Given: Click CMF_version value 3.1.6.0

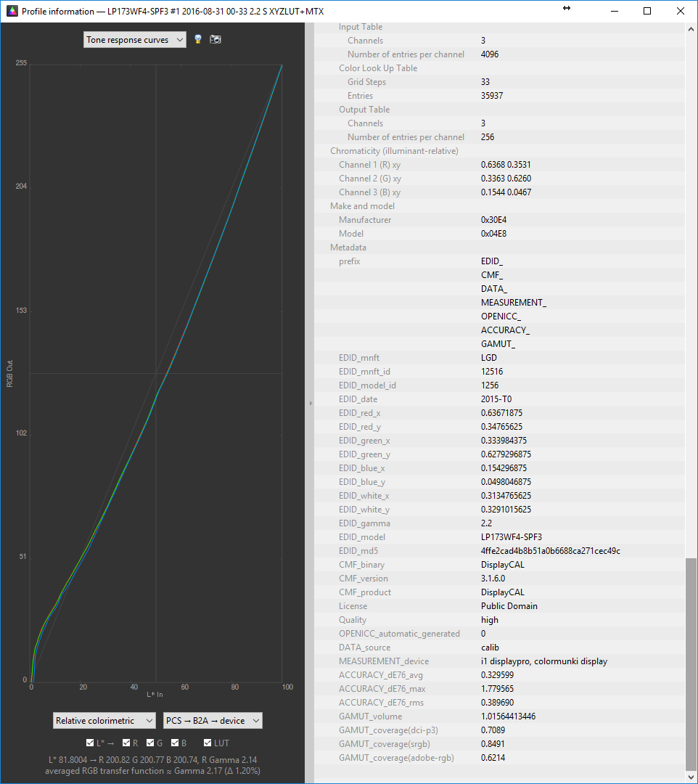Looking at the screenshot, I should (493, 579).
